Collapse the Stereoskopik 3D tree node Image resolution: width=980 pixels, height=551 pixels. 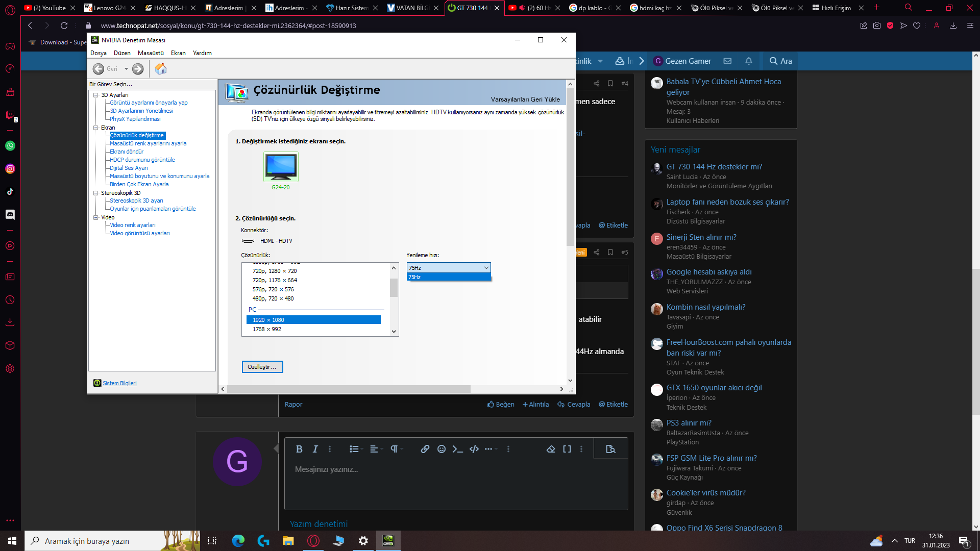(95, 193)
